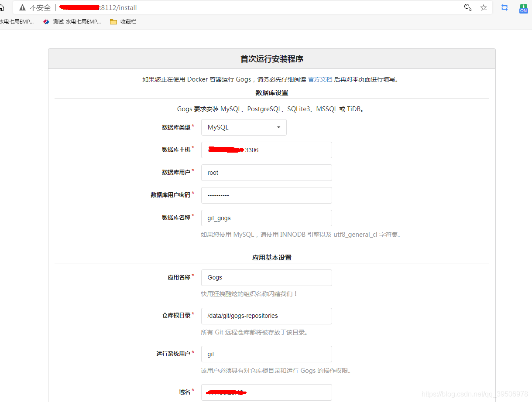
Task: Click the 数据库设置 section heading
Action: pos(272,92)
